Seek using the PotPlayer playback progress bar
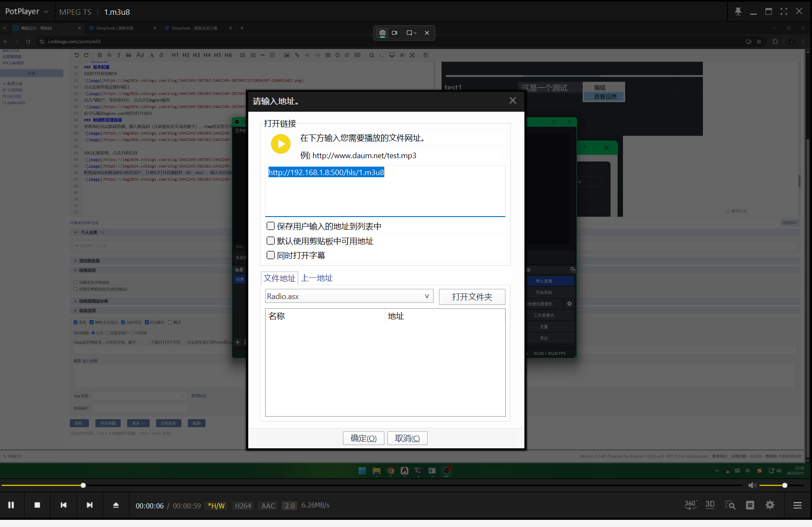The image size is (812, 527). click(x=371, y=485)
